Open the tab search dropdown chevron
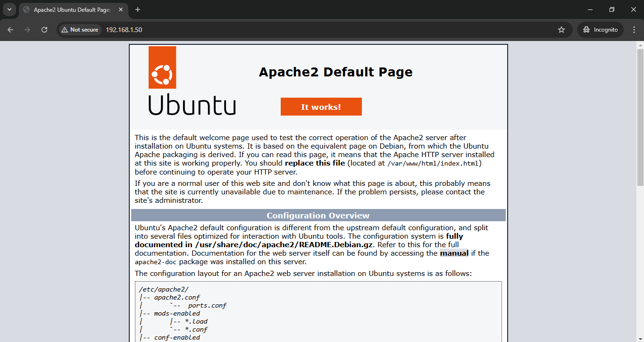Viewport: 644px width, 342px height. 9,9
